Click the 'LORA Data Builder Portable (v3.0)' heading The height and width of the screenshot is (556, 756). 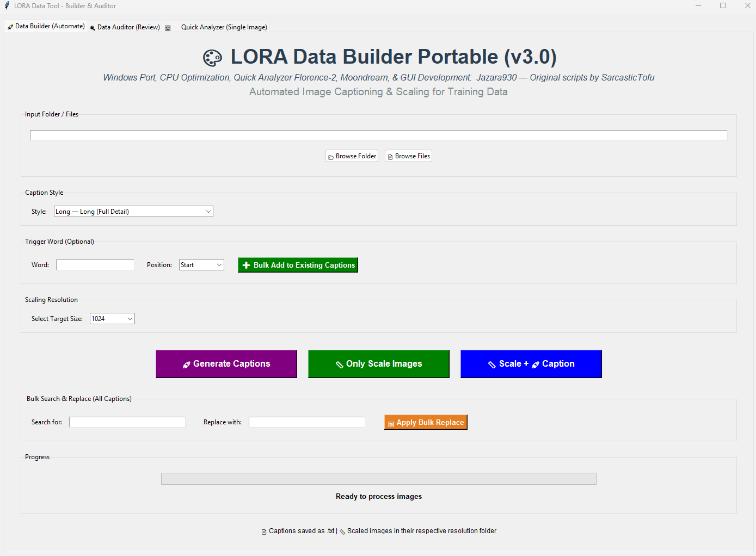[394, 57]
